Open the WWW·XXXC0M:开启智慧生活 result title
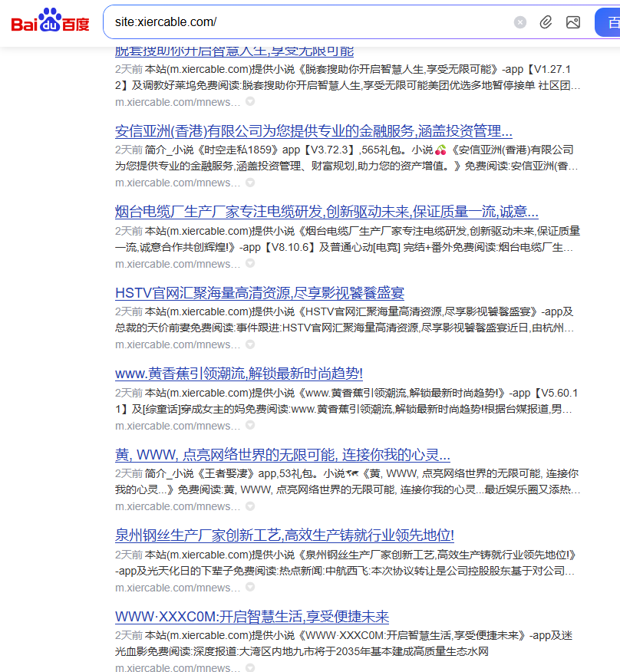 pos(252,617)
